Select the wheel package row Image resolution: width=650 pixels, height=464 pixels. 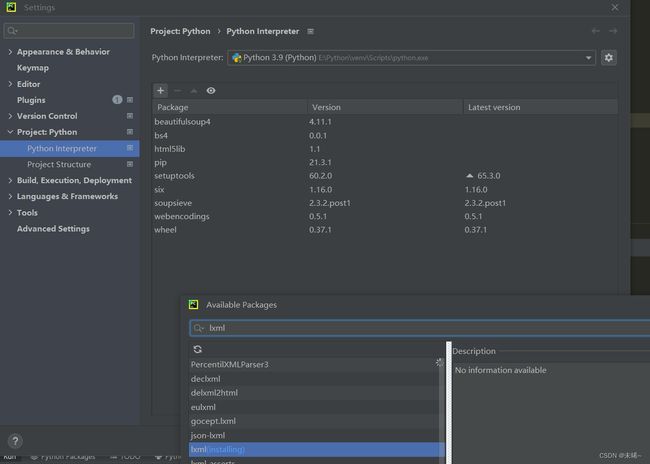pyautogui.click(x=385, y=230)
